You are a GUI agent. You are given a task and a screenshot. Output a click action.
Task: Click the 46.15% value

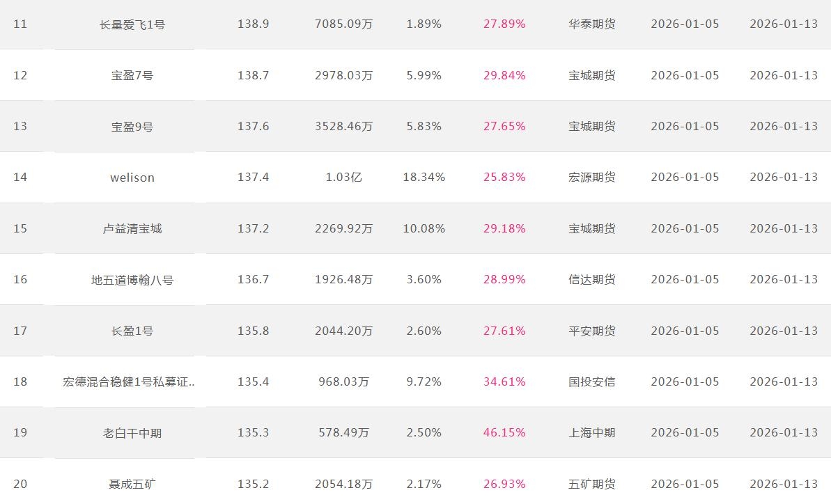coord(504,433)
